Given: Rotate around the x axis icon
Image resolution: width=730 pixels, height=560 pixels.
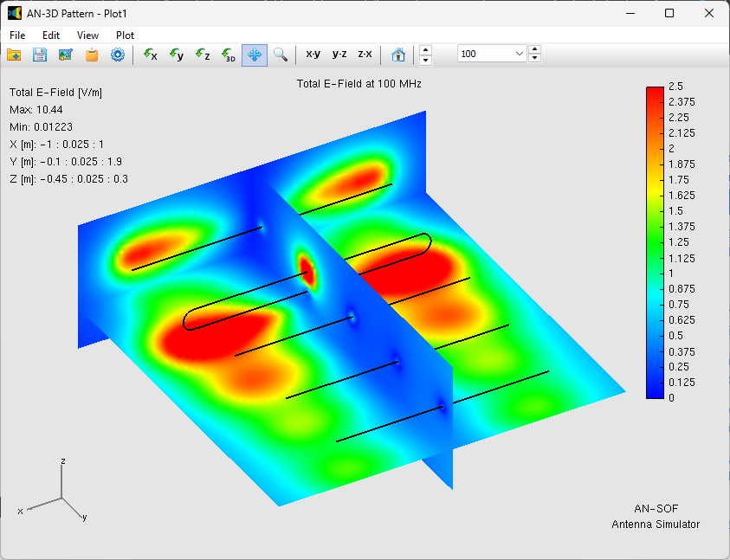Looking at the screenshot, I should click(x=151, y=55).
